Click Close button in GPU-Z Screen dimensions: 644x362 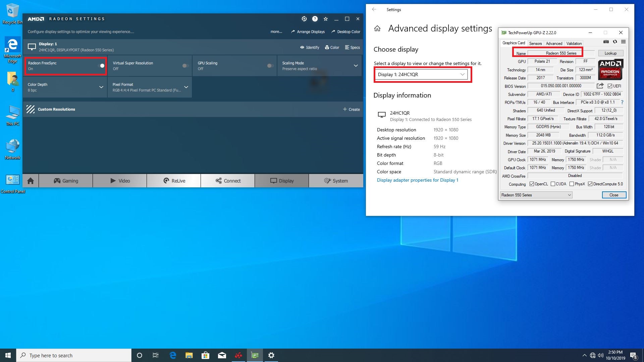click(614, 195)
